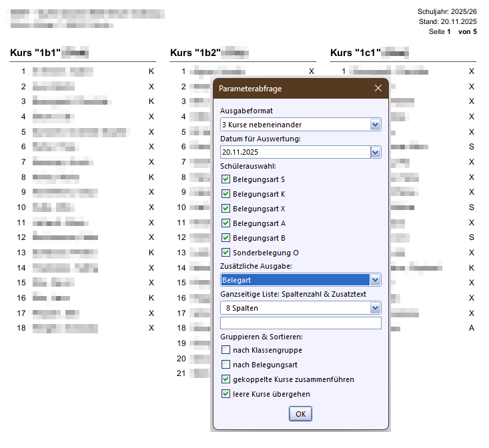Disable Belegungsart X checkbox
The height and width of the screenshot is (448, 489).
point(226,209)
